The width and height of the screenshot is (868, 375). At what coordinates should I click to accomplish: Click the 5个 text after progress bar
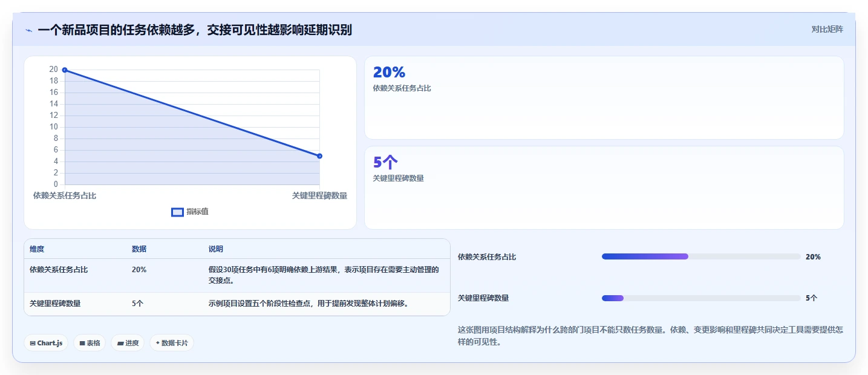tap(812, 298)
